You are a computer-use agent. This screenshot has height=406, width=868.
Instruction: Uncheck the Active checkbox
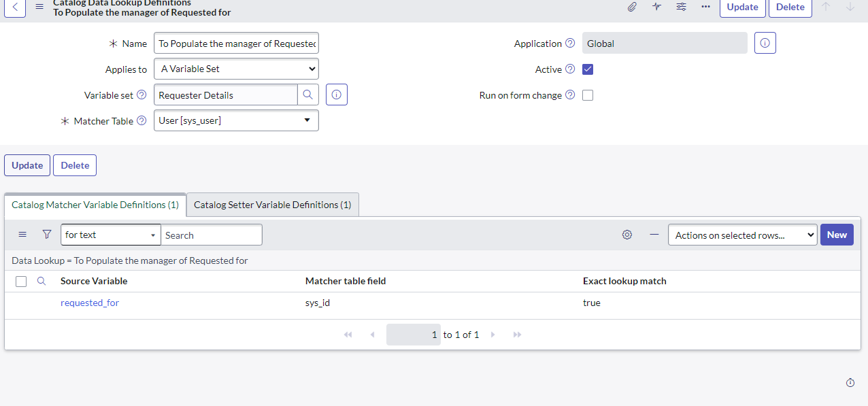click(x=588, y=69)
